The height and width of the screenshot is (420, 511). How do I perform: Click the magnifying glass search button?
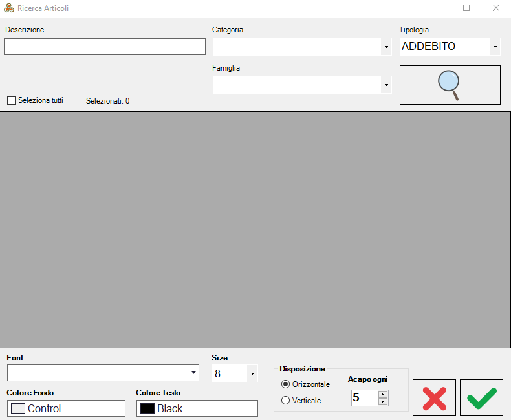tap(450, 85)
